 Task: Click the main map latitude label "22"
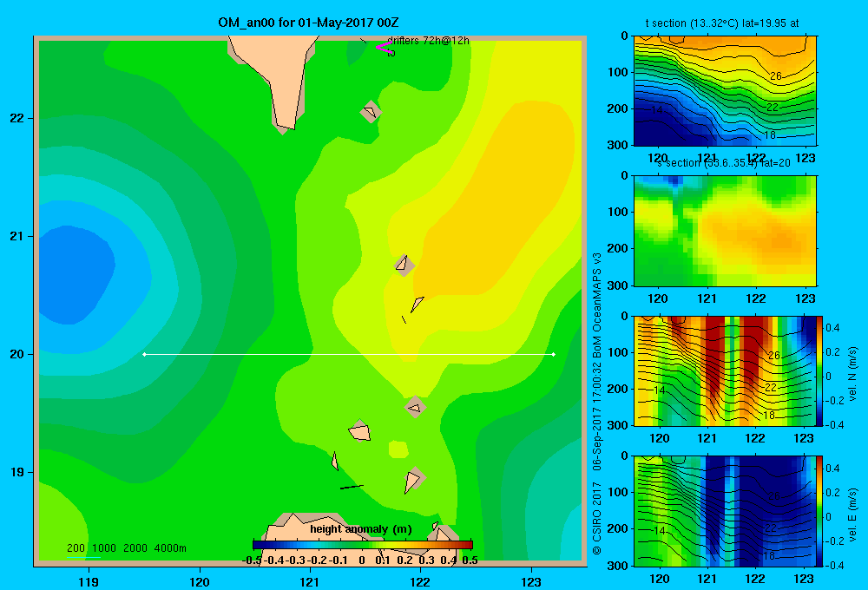pyautogui.click(x=17, y=118)
